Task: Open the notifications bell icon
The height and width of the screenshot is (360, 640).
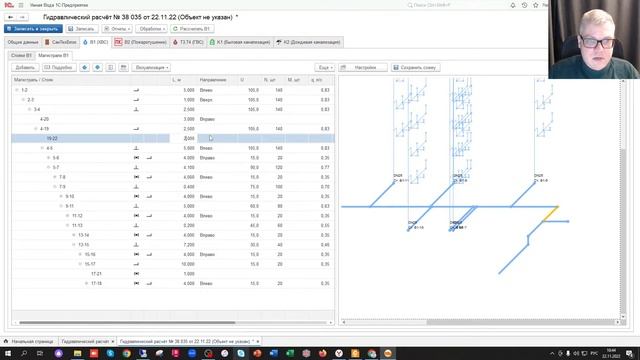Action: tap(513, 5)
